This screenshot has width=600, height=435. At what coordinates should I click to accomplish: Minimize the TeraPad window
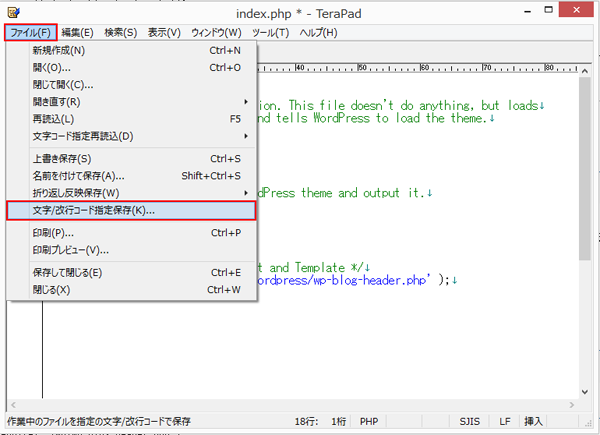(x=528, y=11)
